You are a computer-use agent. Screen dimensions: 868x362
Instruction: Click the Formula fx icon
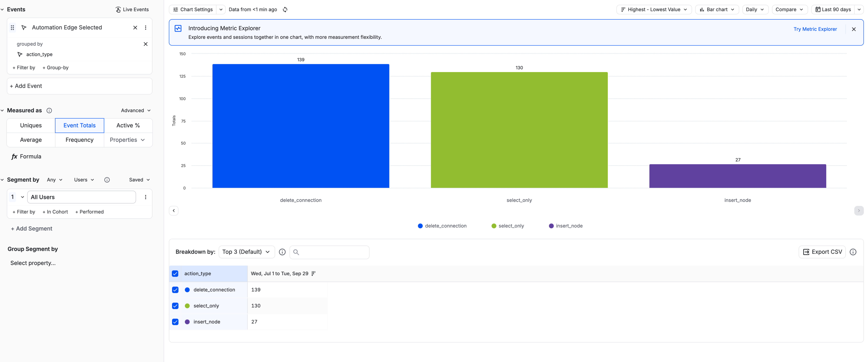tap(14, 156)
